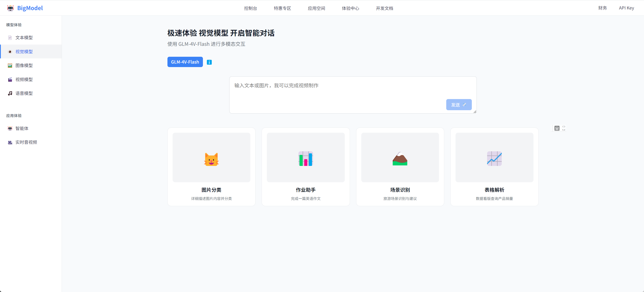
Task: Open the 场景识别 card title
Action: 400,190
